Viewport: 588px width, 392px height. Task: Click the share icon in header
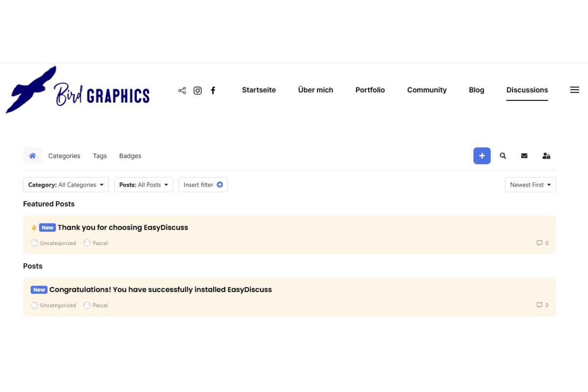tap(182, 91)
